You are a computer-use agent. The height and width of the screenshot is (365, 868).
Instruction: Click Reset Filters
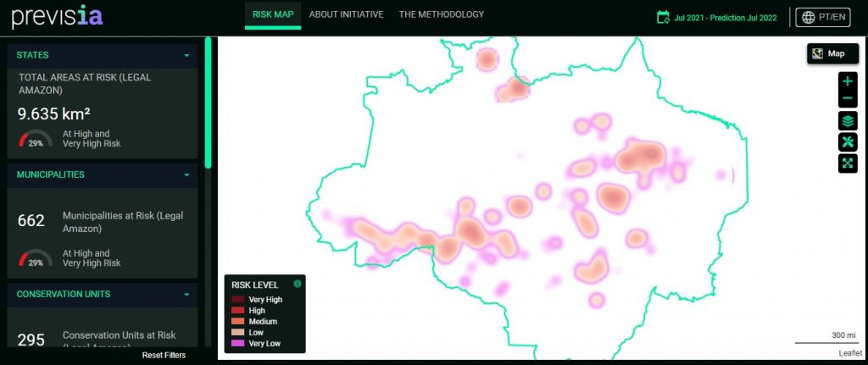pos(164,355)
